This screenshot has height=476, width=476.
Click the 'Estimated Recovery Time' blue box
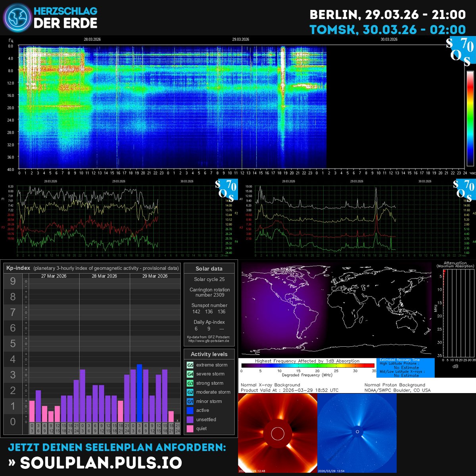pyautogui.click(x=405, y=368)
